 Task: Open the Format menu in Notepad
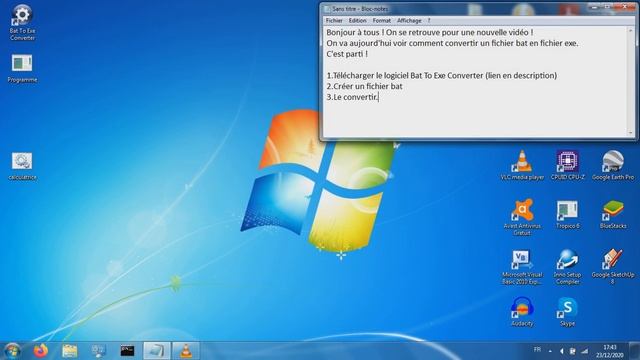click(x=381, y=20)
